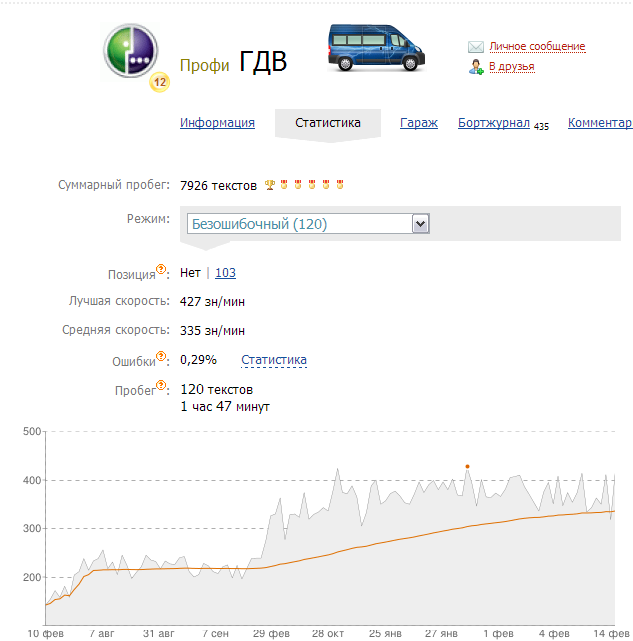Viewport: 633px width, 641px height.
Task: Click help icon next to Позиция
Action: click(161, 269)
